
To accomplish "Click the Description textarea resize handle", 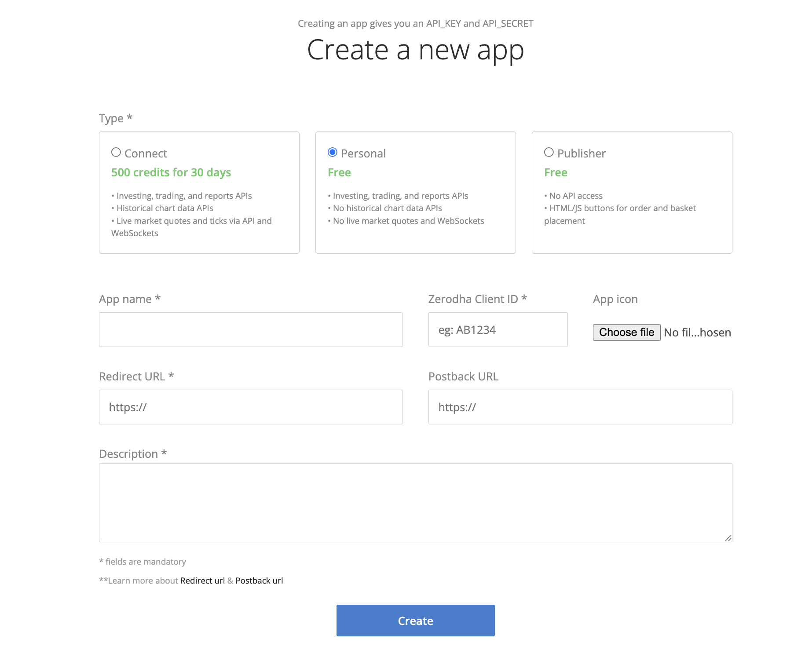I will pos(728,538).
